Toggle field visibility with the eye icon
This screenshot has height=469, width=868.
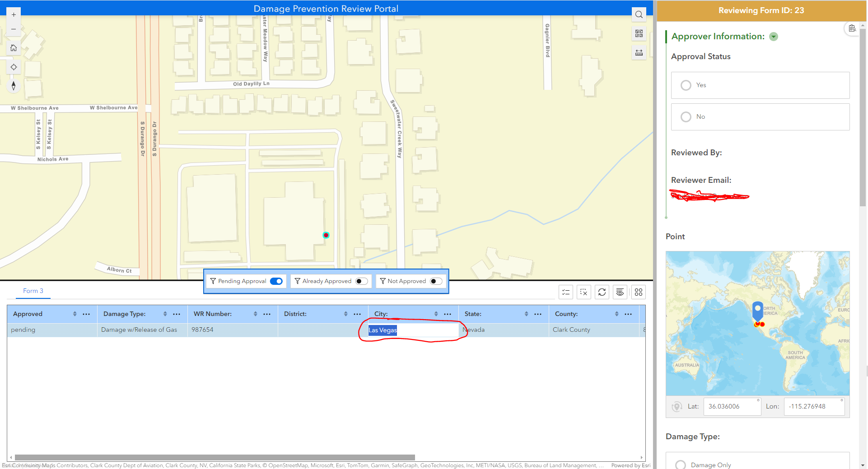point(620,292)
